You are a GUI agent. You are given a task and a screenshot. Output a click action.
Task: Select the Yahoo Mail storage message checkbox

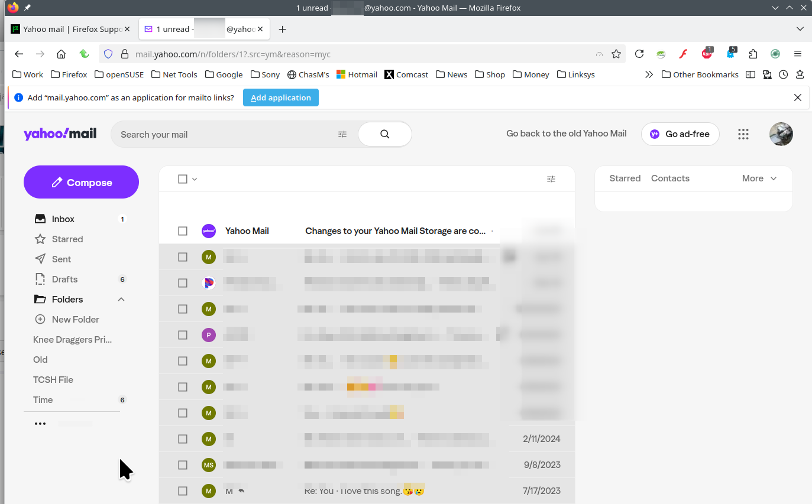(x=183, y=231)
